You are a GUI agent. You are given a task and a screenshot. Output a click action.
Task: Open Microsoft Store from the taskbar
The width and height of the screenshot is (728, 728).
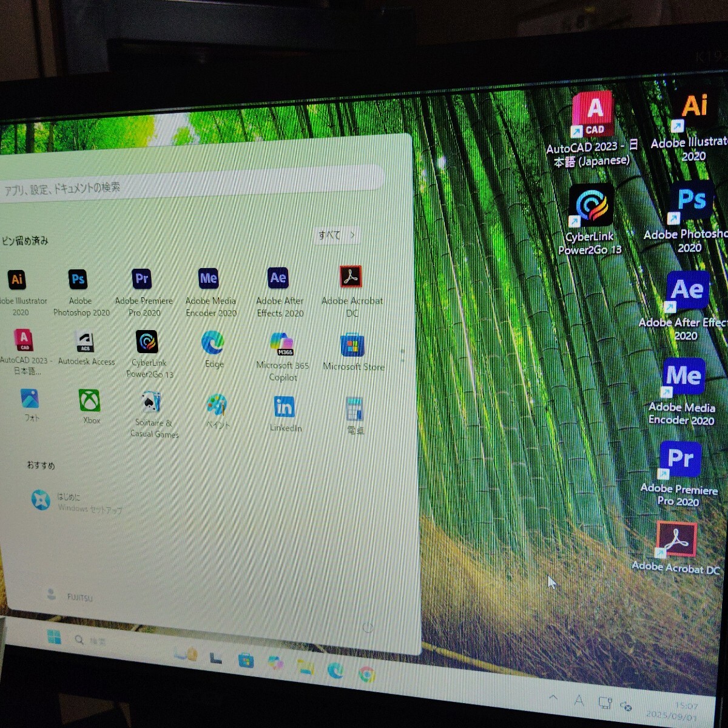click(246, 659)
